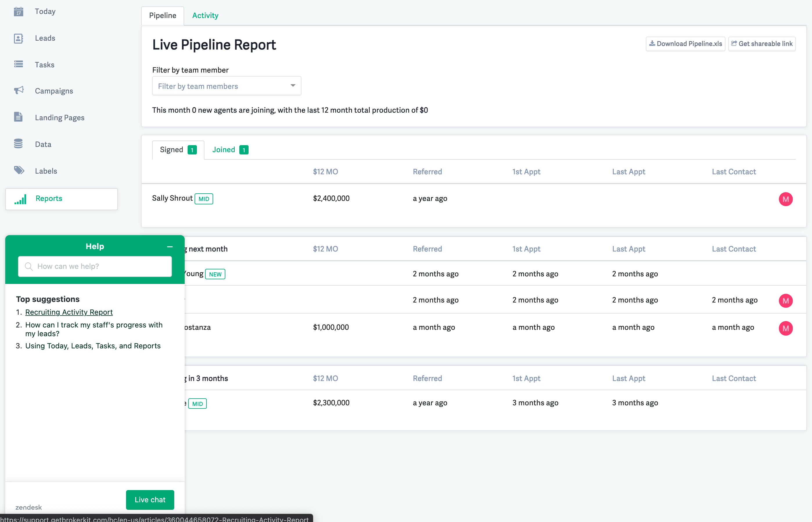Image resolution: width=812 pixels, height=522 pixels.
Task: Click $12 MO header in next month section
Action: click(325, 249)
